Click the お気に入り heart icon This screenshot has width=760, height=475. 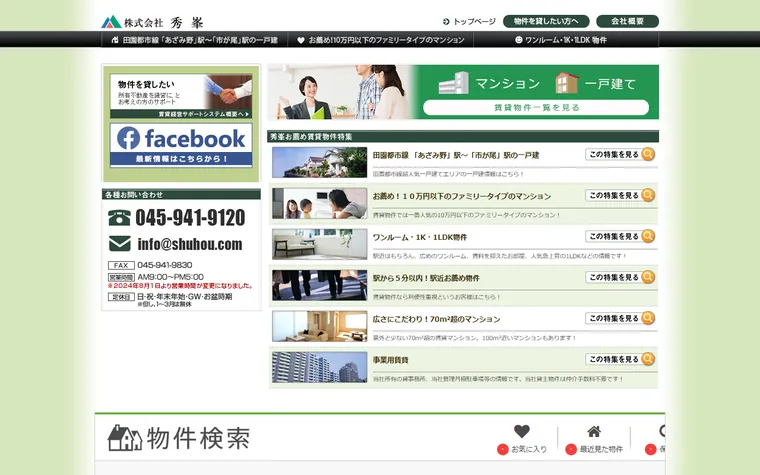coord(522,431)
